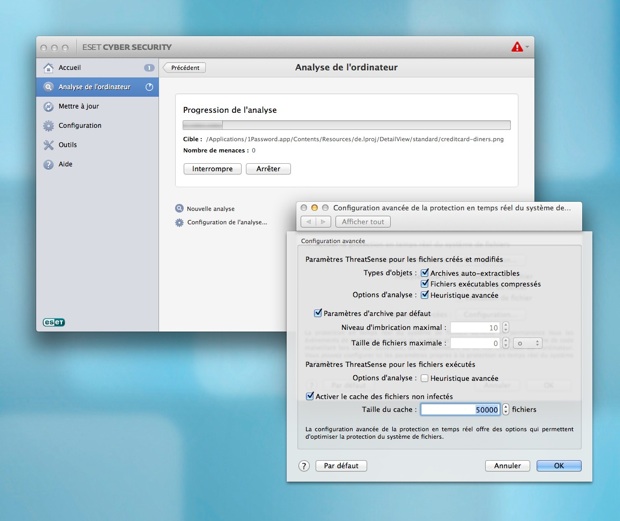Open the Accueil section
620x521 pixels.
point(97,68)
